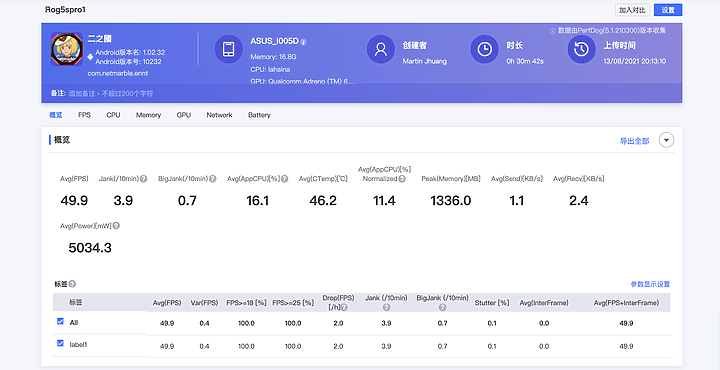Select the Battery tab

(259, 115)
